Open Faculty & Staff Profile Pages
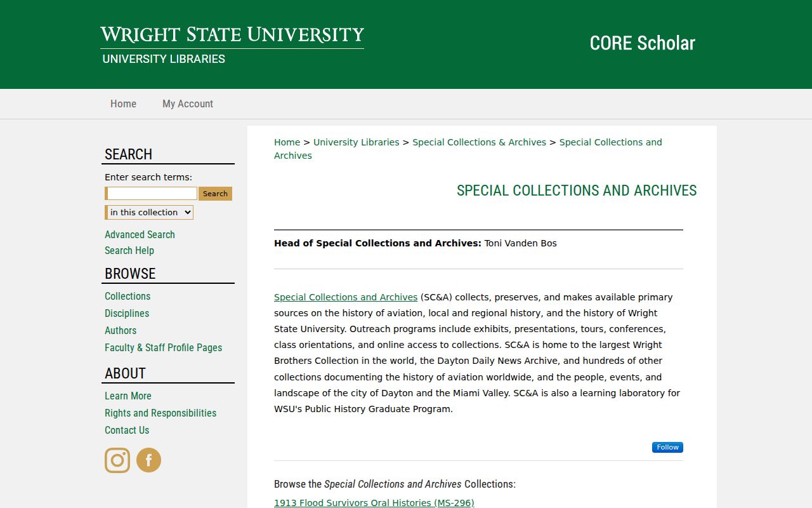The width and height of the screenshot is (812, 508). coord(164,347)
